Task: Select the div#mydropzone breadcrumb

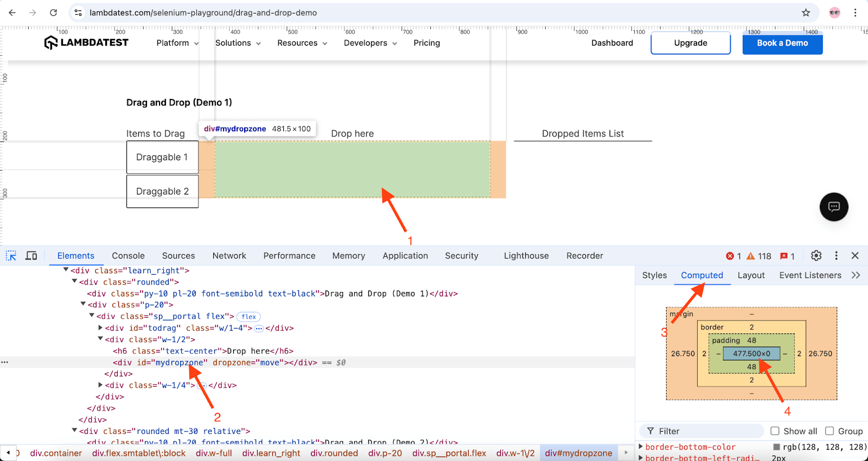Action: click(578, 453)
